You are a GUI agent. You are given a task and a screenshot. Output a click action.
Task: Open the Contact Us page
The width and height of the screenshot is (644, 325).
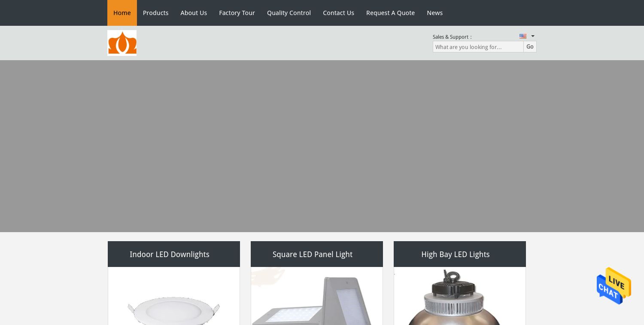338,12
